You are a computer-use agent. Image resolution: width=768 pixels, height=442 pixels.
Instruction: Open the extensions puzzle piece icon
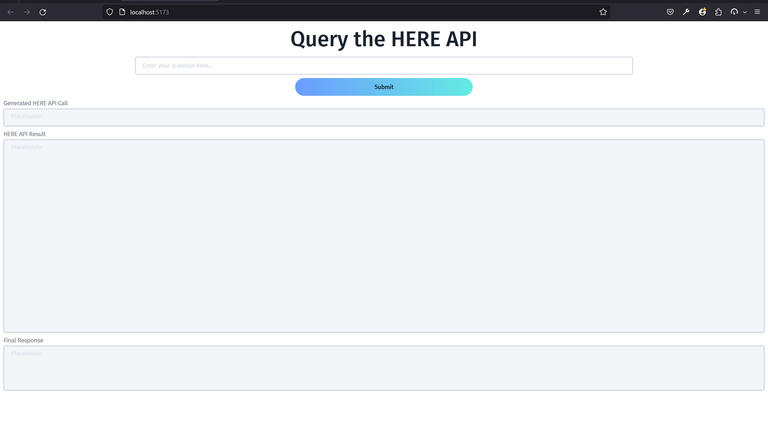pos(719,12)
